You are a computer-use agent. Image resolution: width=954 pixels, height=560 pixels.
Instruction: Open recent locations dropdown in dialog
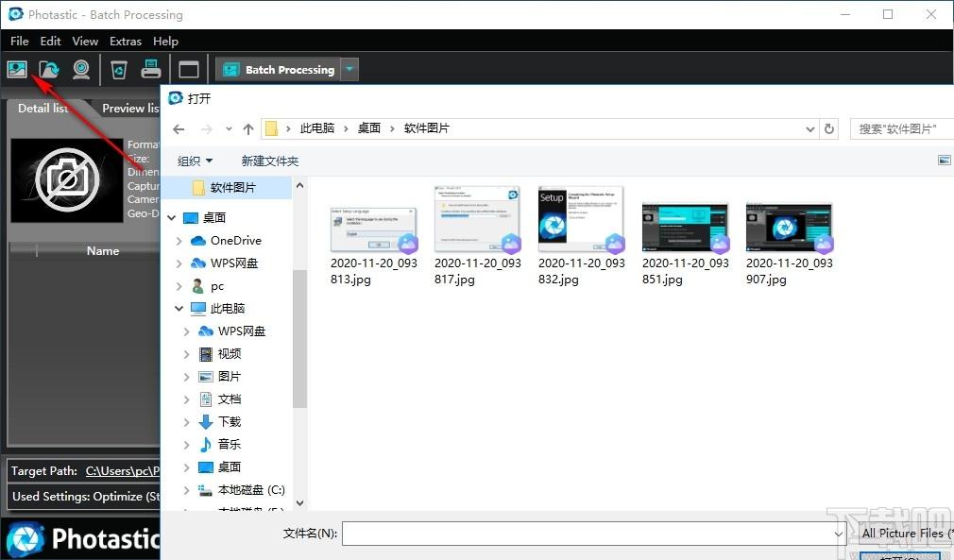pyautogui.click(x=229, y=128)
